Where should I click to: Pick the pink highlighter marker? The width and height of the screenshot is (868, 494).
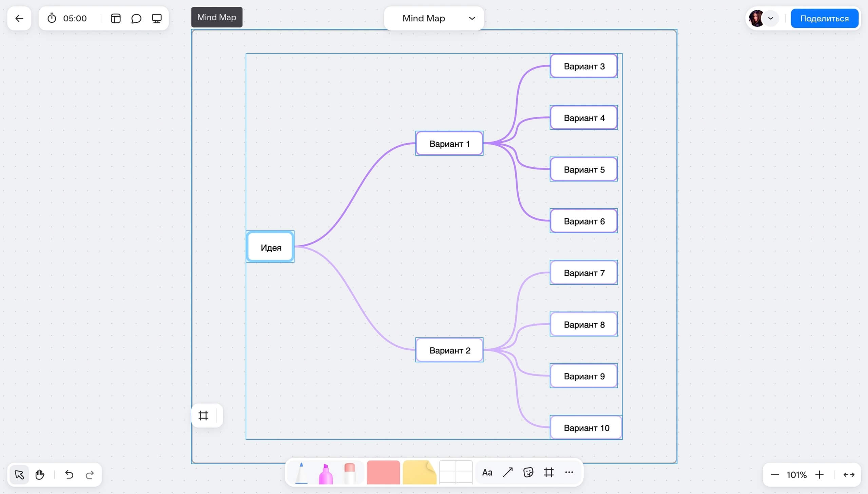coord(326,474)
